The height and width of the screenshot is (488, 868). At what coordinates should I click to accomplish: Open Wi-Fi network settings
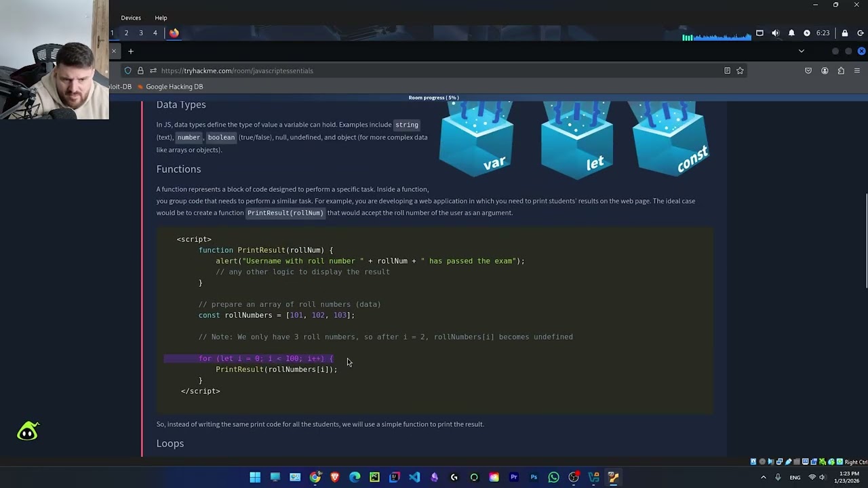click(x=812, y=477)
